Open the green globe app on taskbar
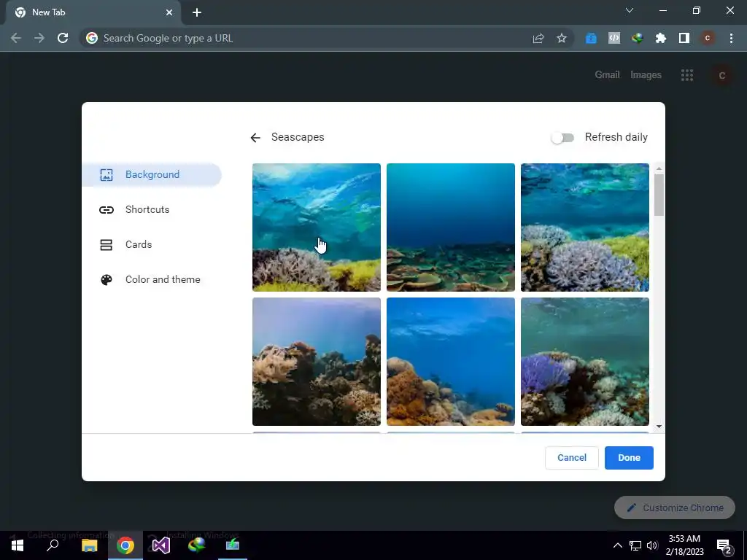 [196, 545]
